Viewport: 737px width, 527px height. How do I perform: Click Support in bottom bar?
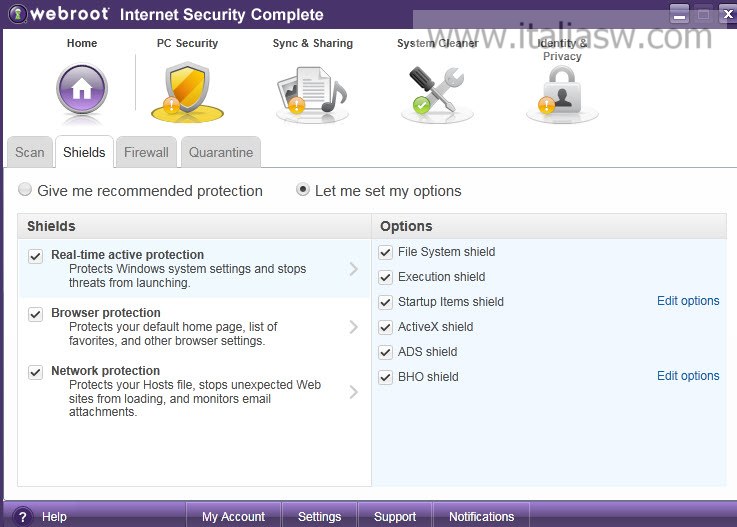point(395,517)
